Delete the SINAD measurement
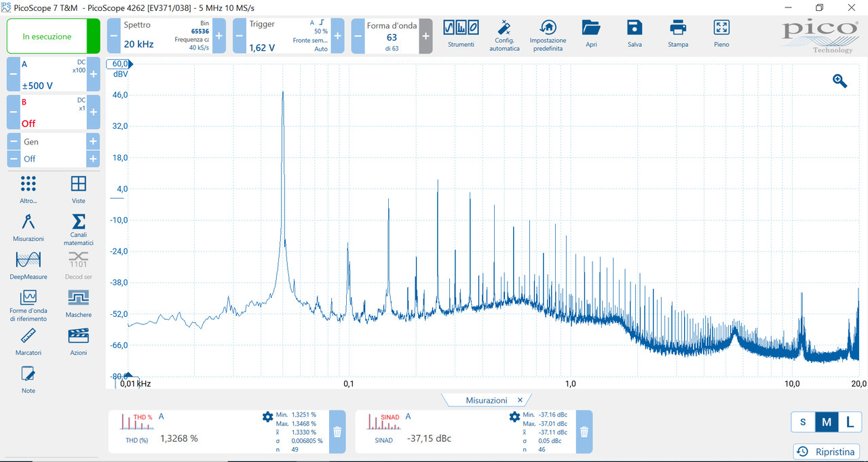This screenshot has width=868, height=462. [x=584, y=431]
